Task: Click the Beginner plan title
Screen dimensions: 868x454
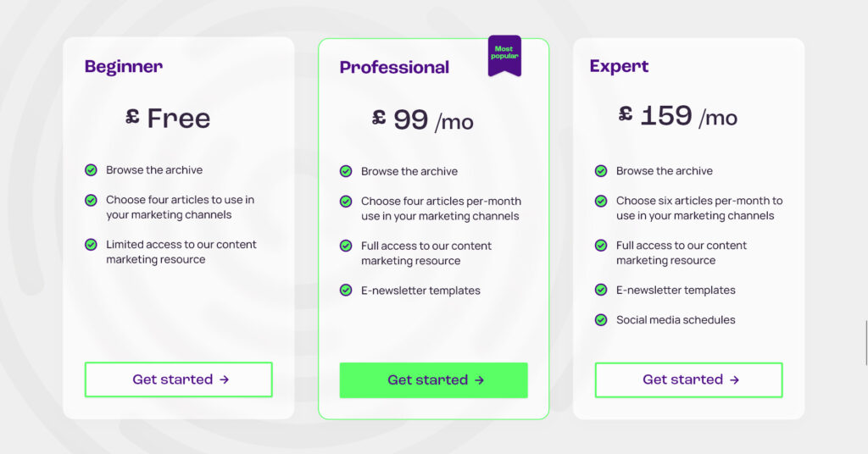Action: tap(124, 66)
